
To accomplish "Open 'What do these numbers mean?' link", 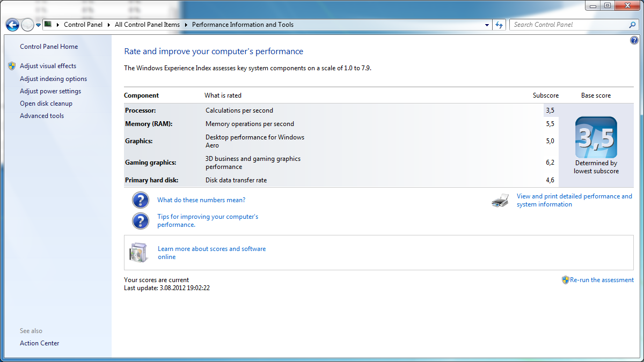I will pyautogui.click(x=201, y=200).
